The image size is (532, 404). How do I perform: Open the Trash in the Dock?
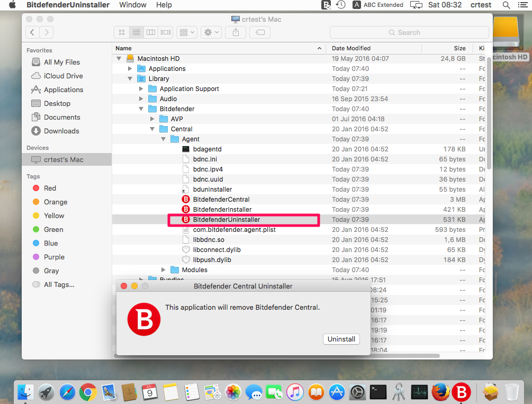512,392
